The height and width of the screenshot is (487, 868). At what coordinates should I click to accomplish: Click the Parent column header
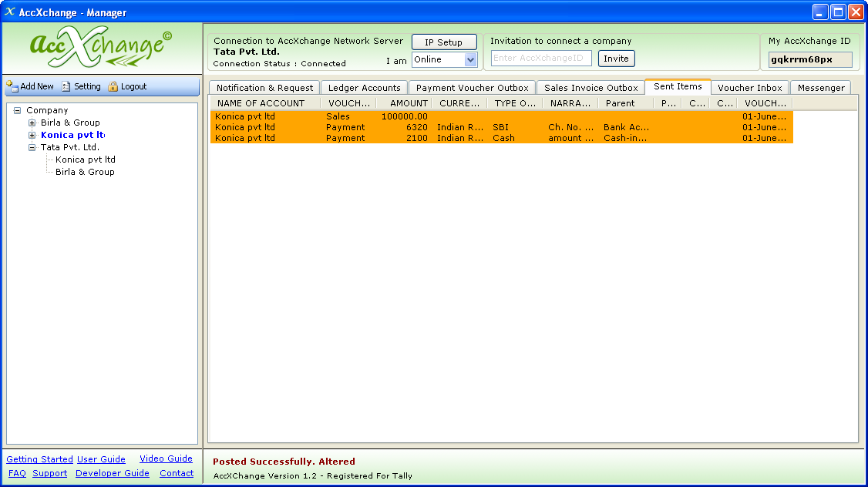pyautogui.click(x=625, y=103)
